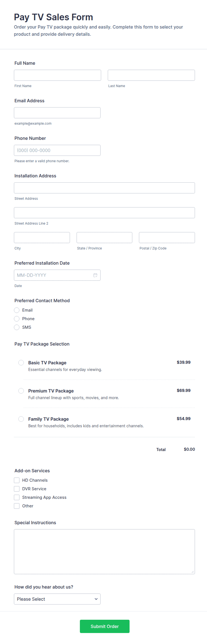Check the HD Channels add-on
Viewport: 207px width, 644px height.
[x=17, y=480]
